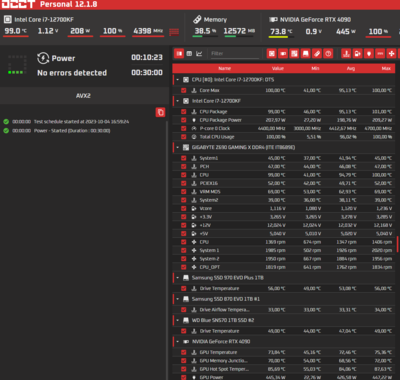Toggle the memory stick filter icon
400x380 pixels.
pos(317,54)
